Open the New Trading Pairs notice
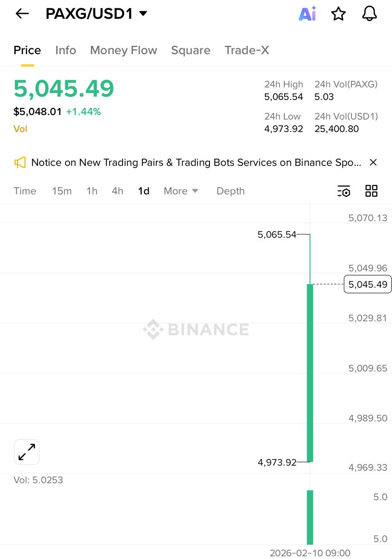Image resolution: width=392 pixels, height=559 pixels. pos(196,163)
